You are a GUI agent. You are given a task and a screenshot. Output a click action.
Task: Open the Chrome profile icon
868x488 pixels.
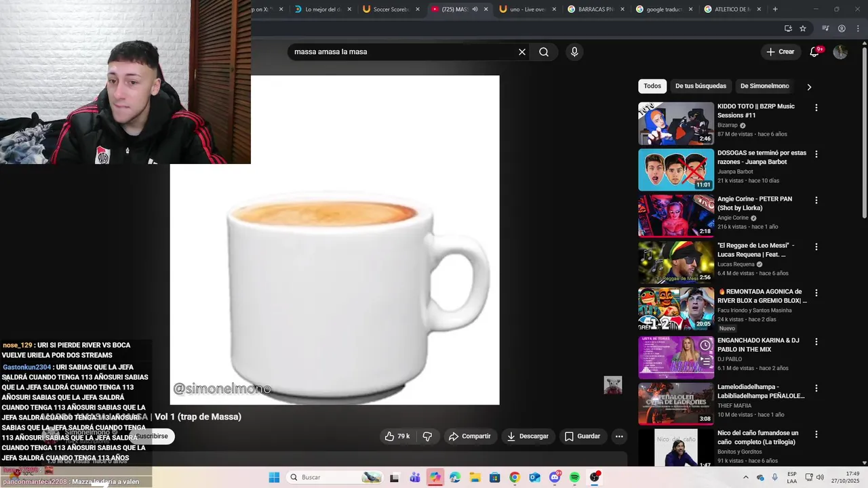point(842,28)
